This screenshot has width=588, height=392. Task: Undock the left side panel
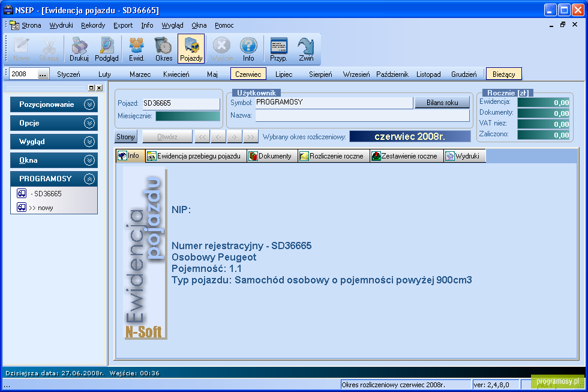click(91, 88)
